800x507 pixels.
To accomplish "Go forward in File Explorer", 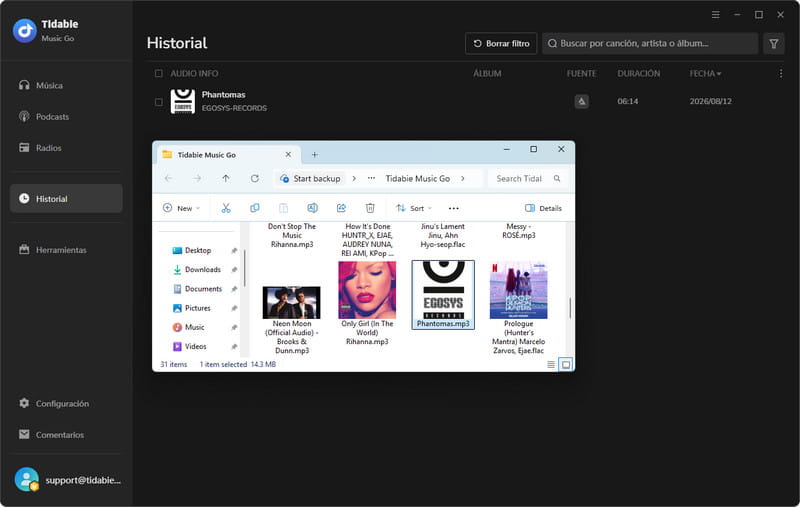I will 197,178.
